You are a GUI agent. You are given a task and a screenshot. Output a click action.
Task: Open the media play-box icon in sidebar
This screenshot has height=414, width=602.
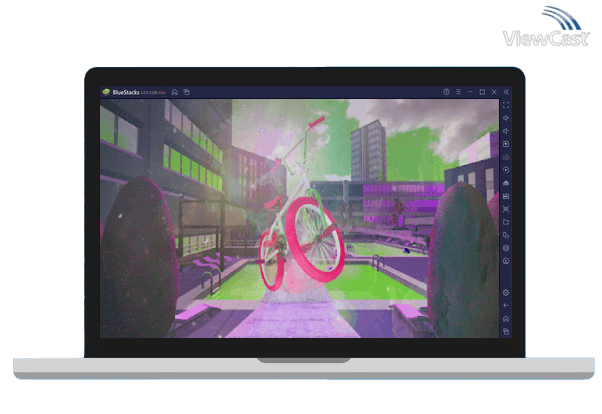506,144
